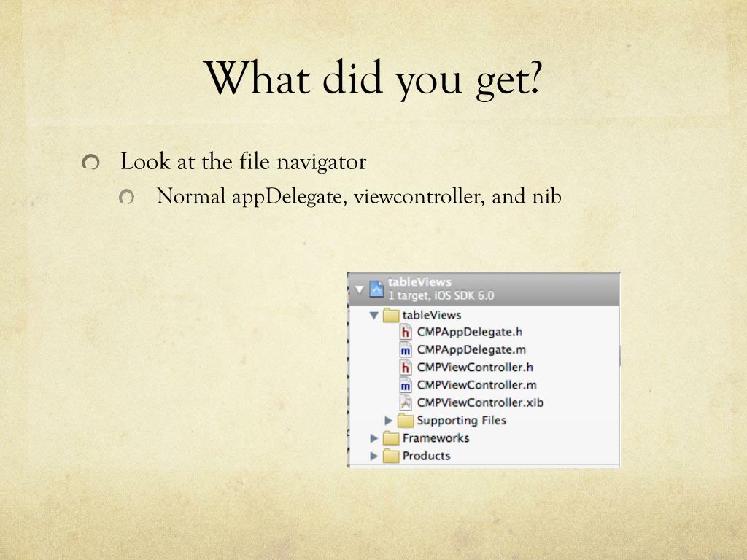Select the CMPViewController.m file name

point(477,385)
